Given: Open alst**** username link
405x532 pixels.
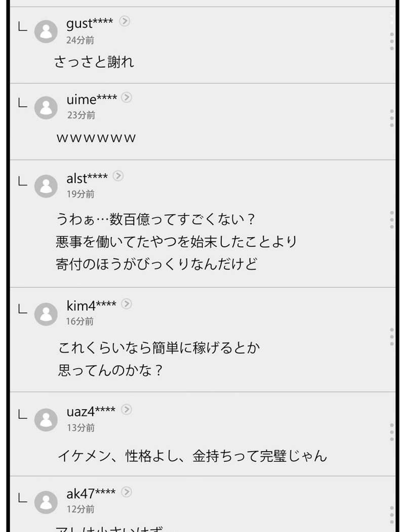Looking at the screenshot, I should pyautogui.click(x=87, y=178).
